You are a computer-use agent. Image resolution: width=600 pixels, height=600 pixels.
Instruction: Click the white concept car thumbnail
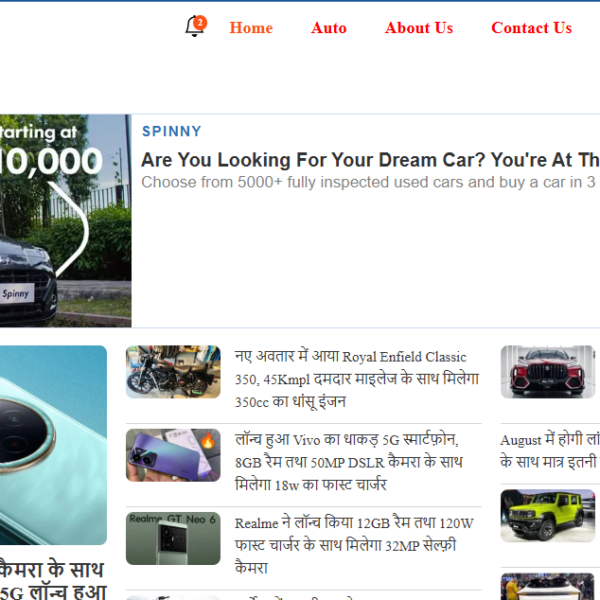click(x=548, y=587)
